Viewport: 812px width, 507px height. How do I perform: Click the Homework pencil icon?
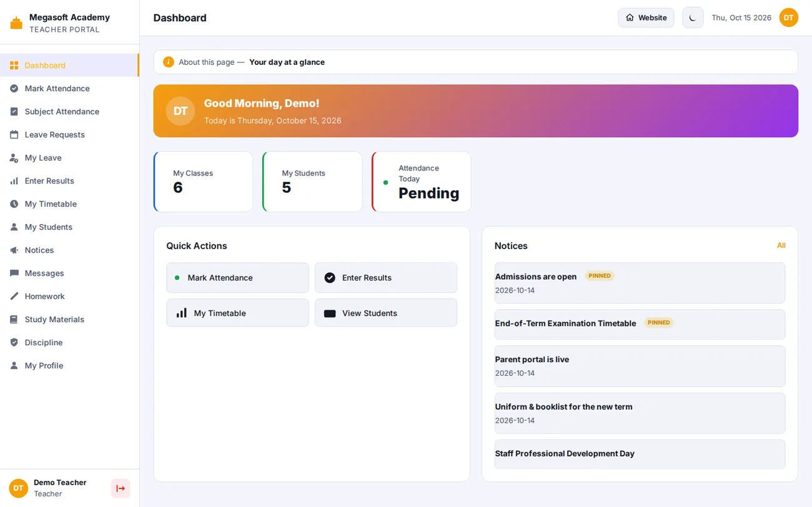[x=14, y=297]
